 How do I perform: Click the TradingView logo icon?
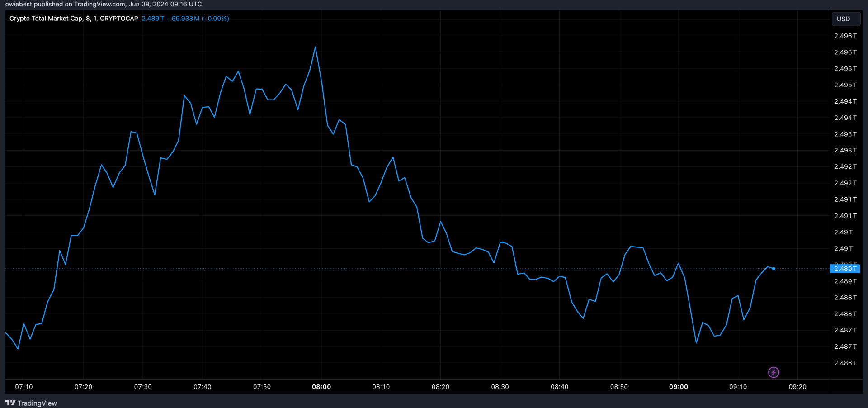[10, 403]
